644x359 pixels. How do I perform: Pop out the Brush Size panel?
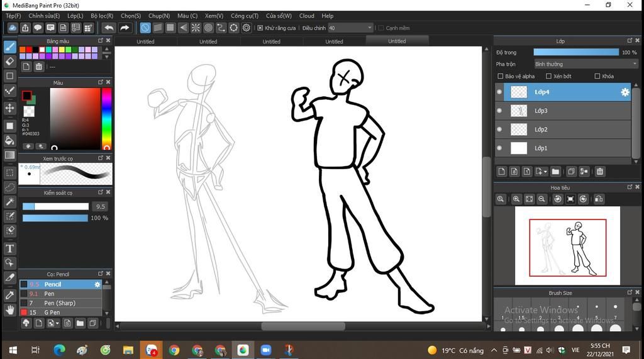click(x=630, y=292)
